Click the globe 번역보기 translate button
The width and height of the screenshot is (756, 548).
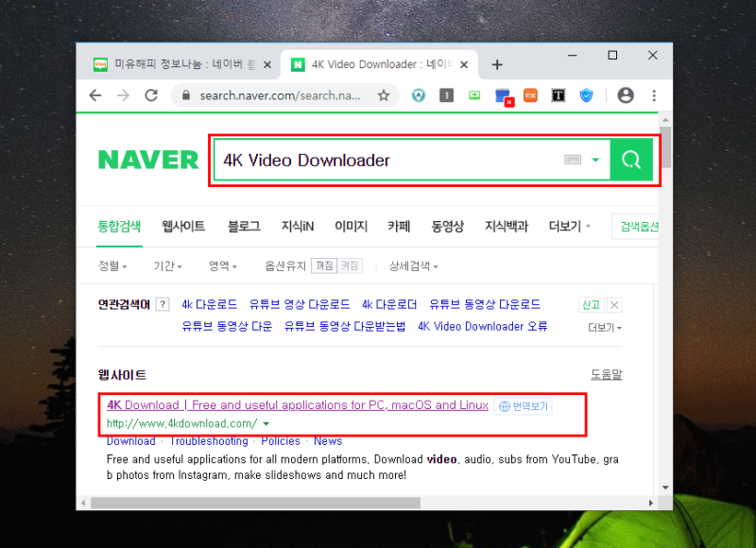[524, 406]
